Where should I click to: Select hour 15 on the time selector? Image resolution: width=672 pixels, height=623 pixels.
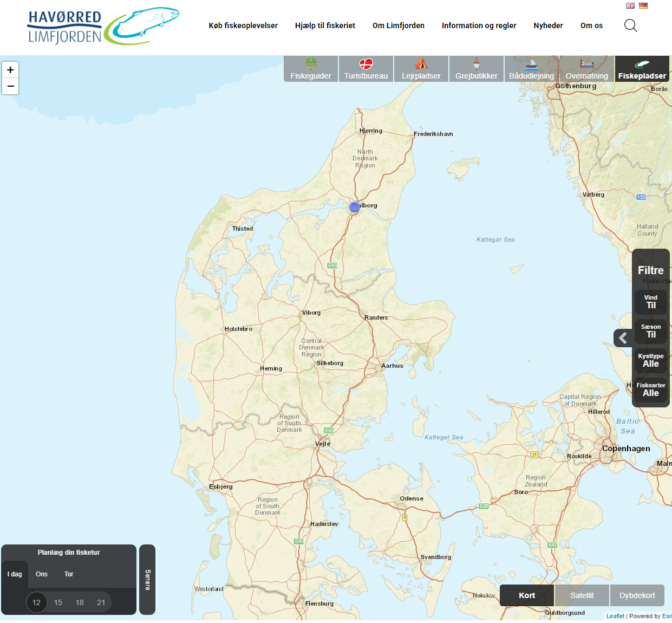pyautogui.click(x=58, y=602)
